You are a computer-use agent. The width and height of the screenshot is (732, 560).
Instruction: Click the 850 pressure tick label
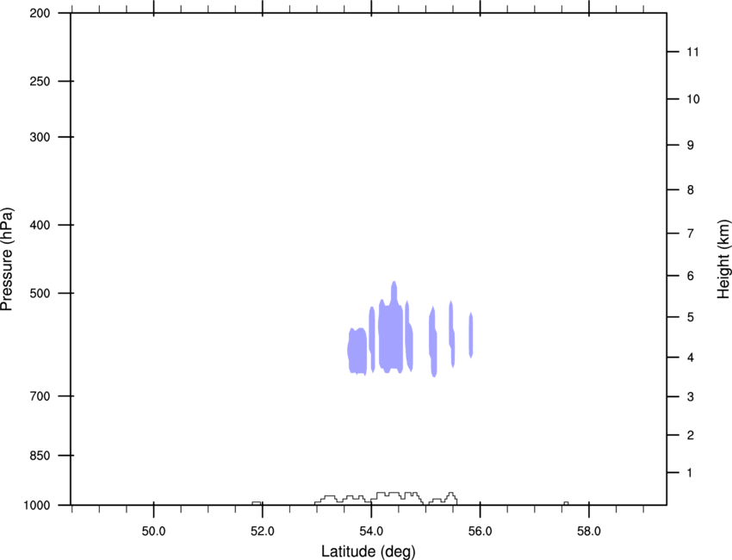(40, 455)
